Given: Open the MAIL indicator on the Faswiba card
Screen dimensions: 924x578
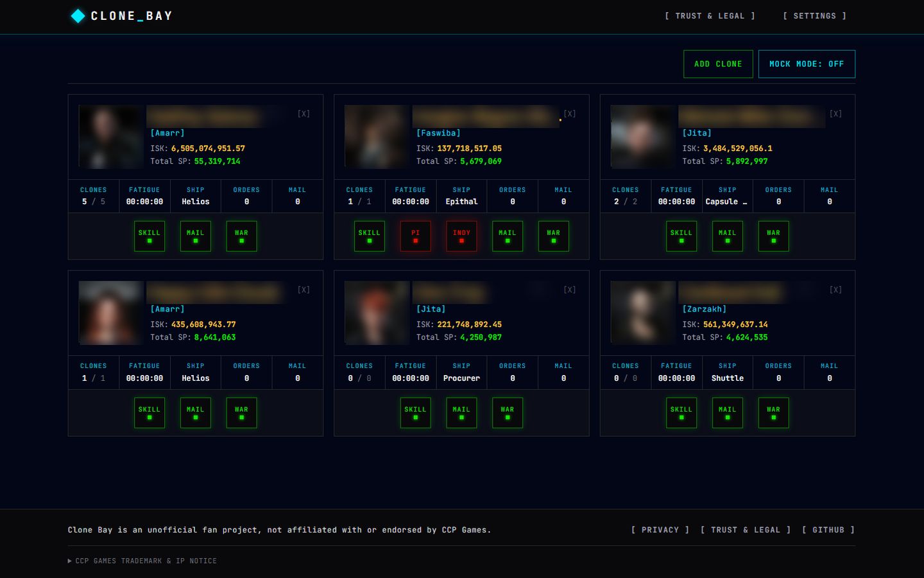Looking at the screenshot, I should tap(508, 236).
